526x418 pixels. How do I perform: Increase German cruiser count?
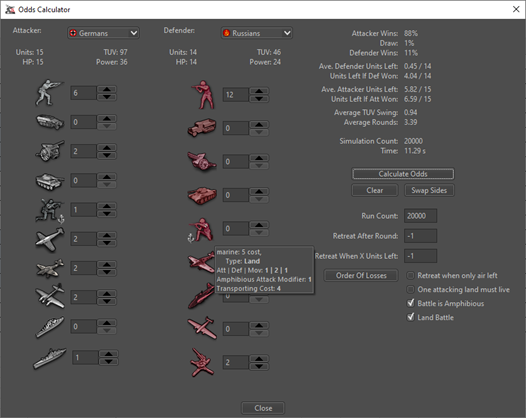[107, 323]
